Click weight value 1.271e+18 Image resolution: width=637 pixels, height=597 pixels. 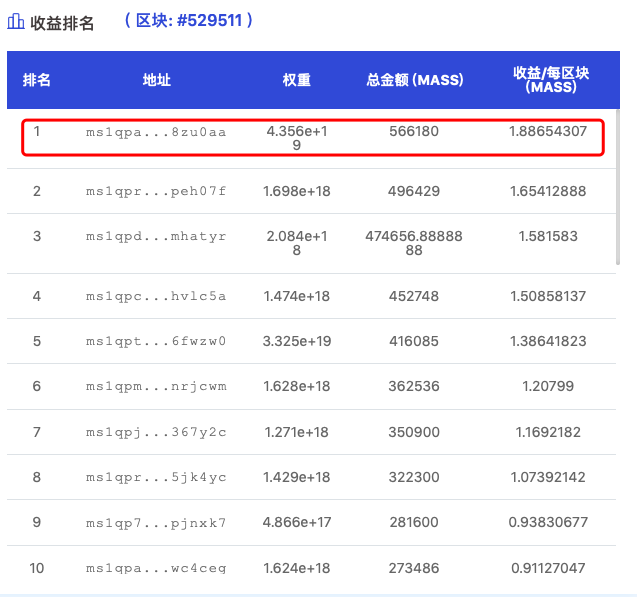point(297,432)
